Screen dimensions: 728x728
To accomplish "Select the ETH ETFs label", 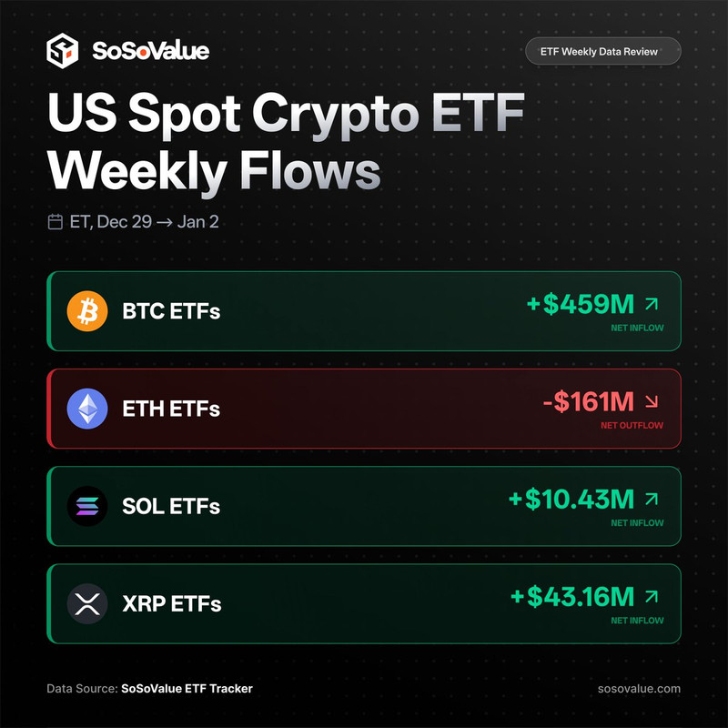I will tap(171, 409).
